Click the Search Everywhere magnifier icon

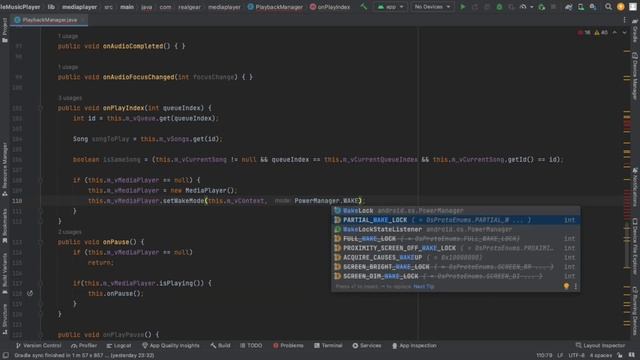[608, 7]
